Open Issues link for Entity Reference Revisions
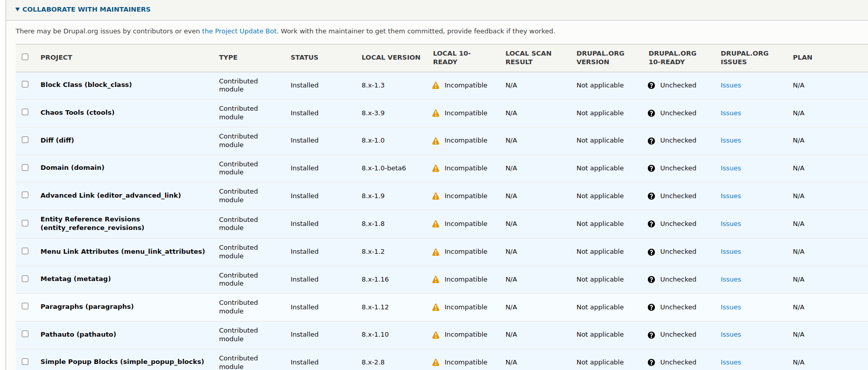 (x=731, y=224)
